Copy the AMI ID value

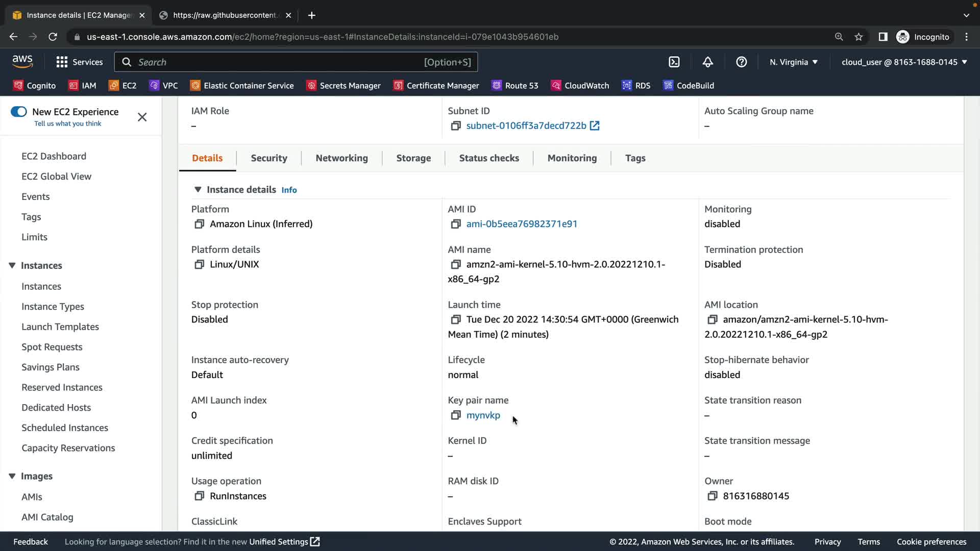tap(455, 224)
